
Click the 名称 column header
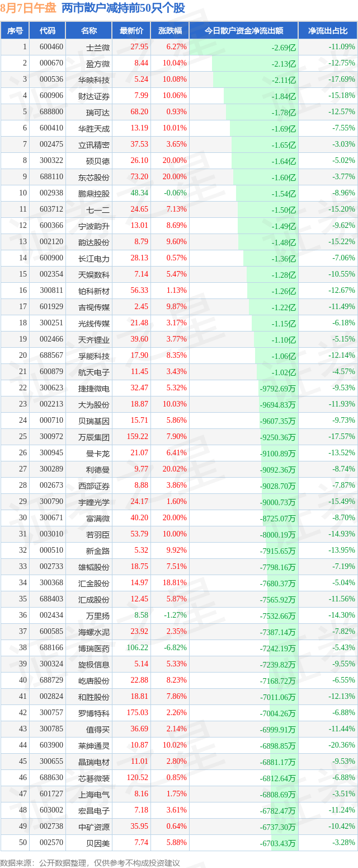click(x=88, y=31)
